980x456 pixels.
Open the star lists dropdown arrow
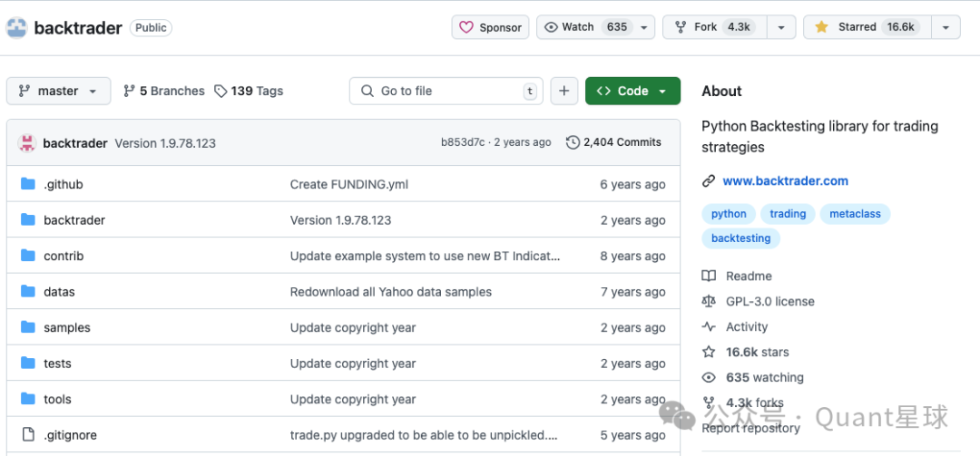946,27
